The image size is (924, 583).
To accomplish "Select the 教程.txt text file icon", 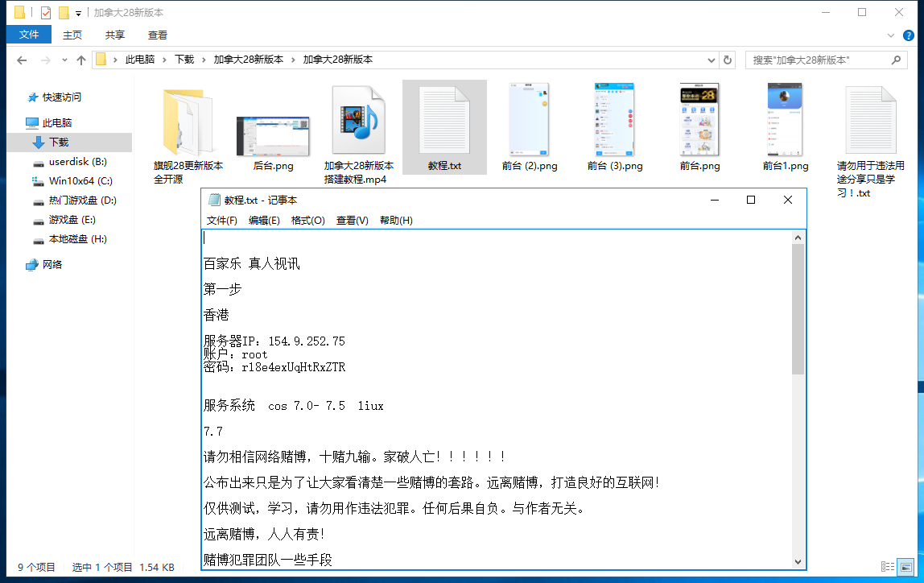I will click(x=444, y=122).
